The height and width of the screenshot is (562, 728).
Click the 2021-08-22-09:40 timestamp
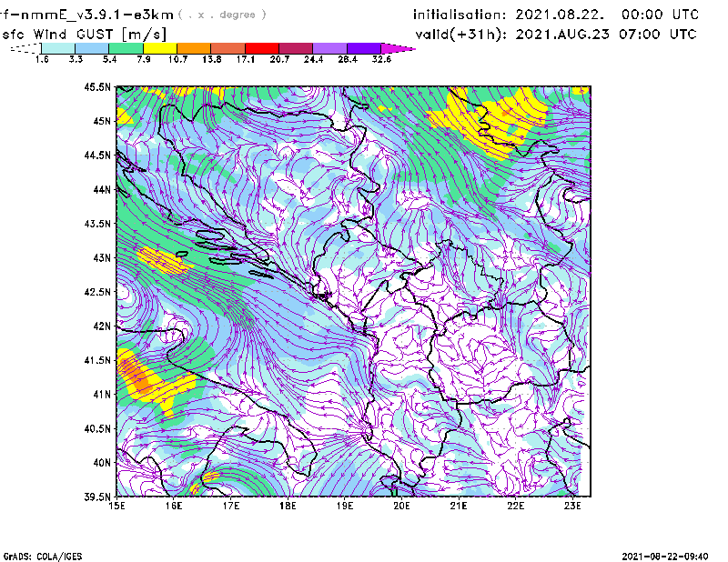(669, 555)
